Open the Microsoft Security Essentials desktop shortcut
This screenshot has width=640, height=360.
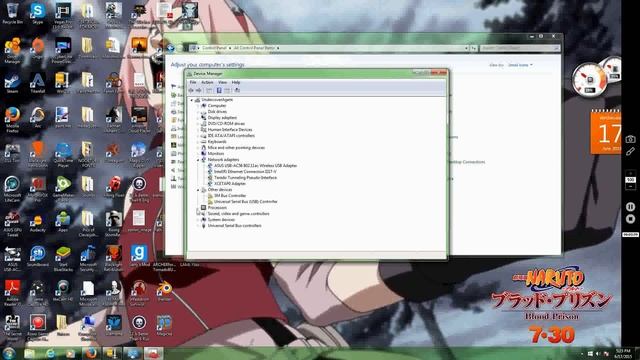pyautogui.click(x=88, y=258)
